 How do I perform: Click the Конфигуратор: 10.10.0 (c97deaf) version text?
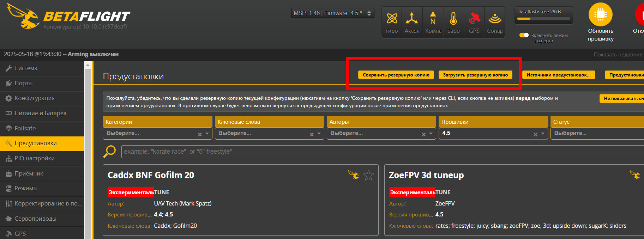point(85,27)
